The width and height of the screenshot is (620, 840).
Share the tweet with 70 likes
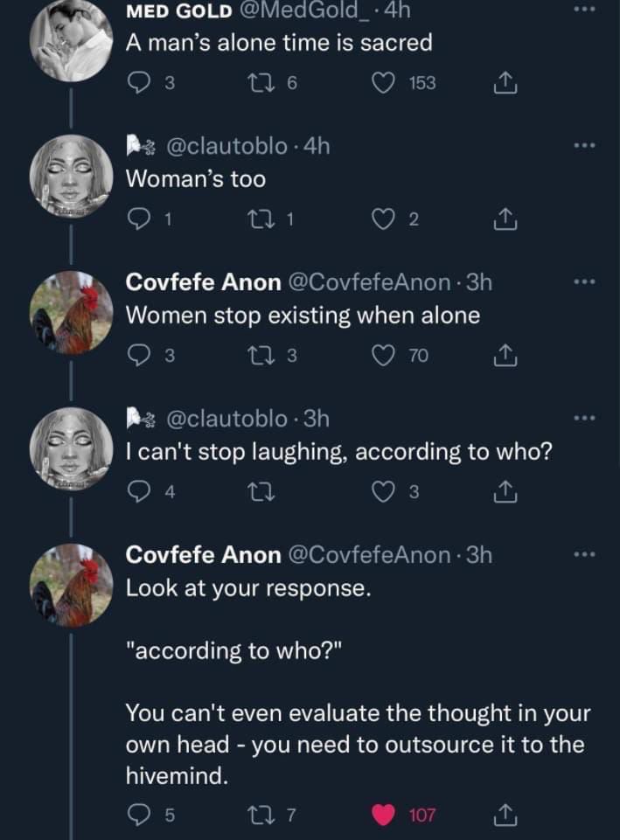(x=505, y=355)
